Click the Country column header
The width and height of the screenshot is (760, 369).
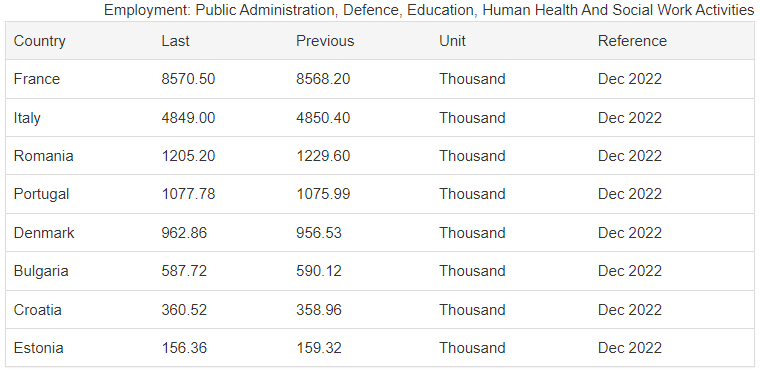click(x=39, y=41)
